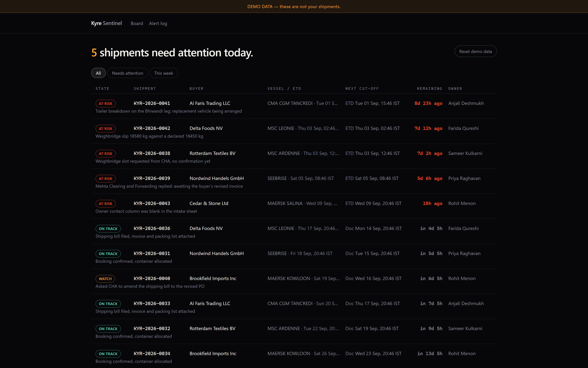The height and width of the screenshot is (368, 588).
Task: Open shipment KYR-2026-0034
Action: pyautogui.click(x=152, y=354)
